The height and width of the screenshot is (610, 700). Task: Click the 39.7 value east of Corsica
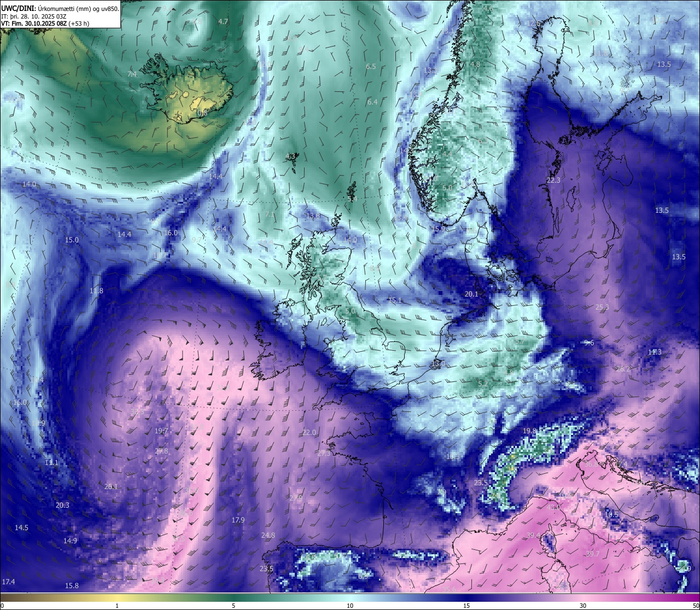pos(593,554)
